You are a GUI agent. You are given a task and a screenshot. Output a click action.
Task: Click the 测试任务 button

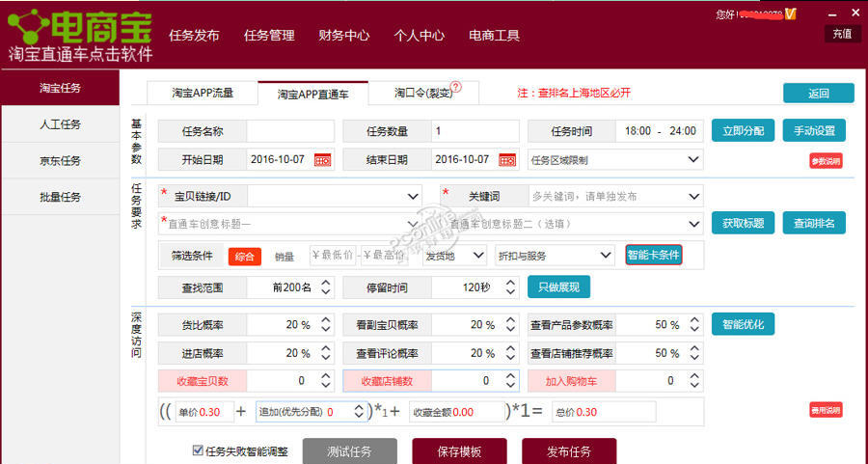(x=349, y=451)
